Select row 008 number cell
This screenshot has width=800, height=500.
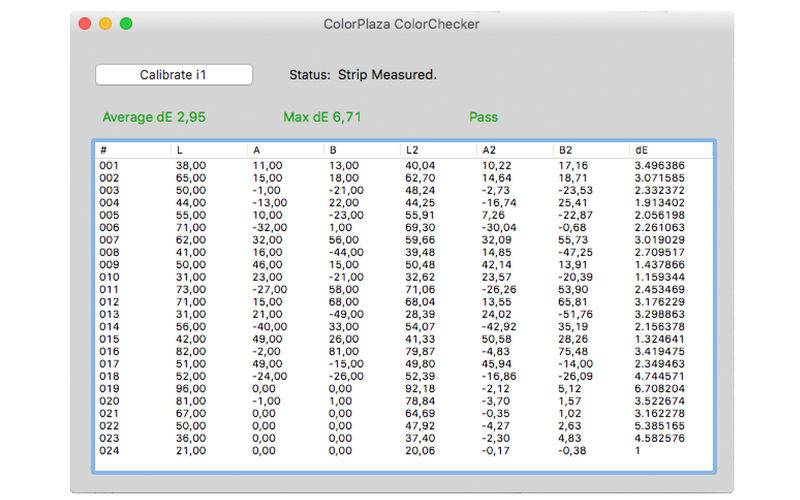[109, 252]
